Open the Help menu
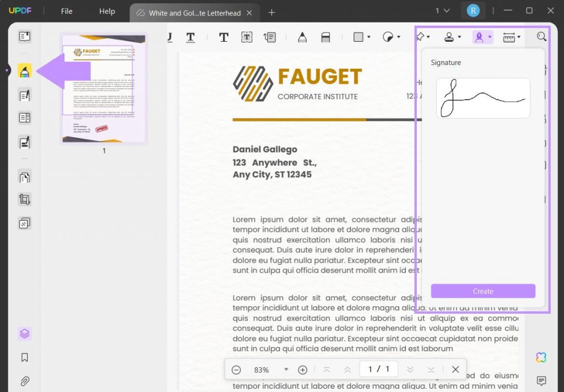The image size is (564, 392). click(x=107, y=10)
